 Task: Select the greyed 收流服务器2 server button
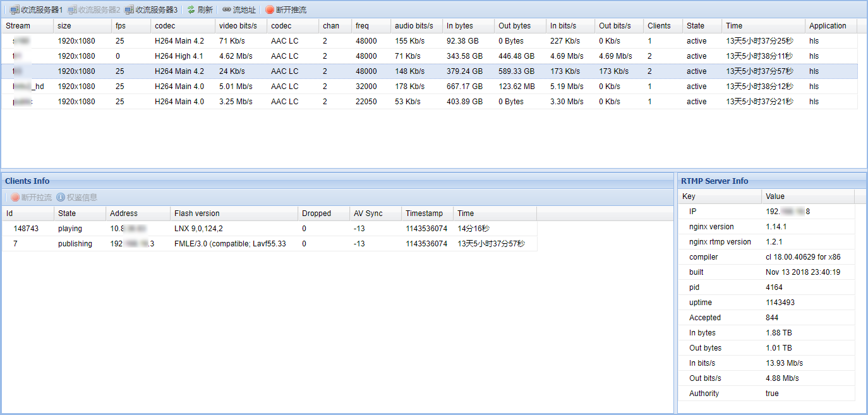[x=93, y=10]
